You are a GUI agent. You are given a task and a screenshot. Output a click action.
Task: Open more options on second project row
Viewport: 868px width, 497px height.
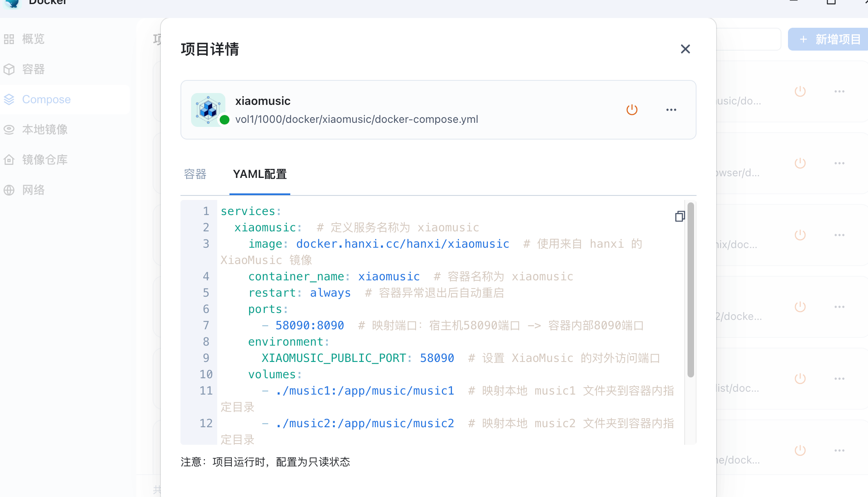tap(839, 163)
